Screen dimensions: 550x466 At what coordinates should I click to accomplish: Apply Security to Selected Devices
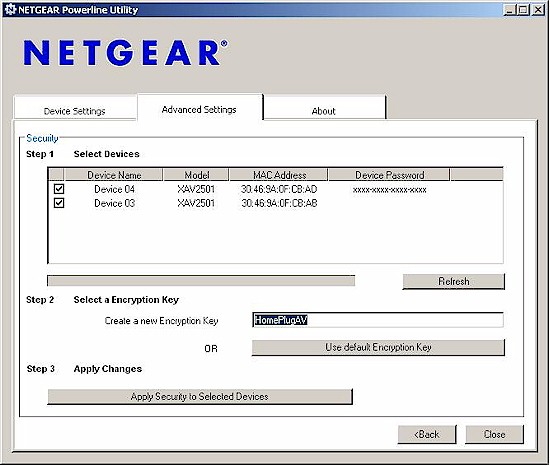pyautogui.click(x=200, y=396)
